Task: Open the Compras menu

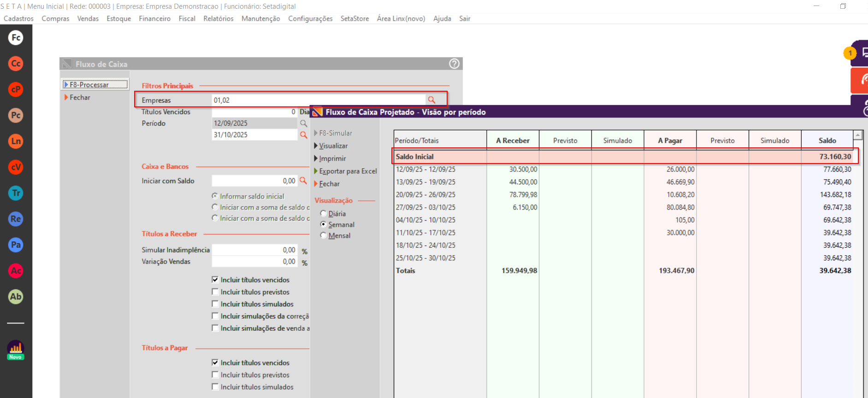Action: tap(55, 18)
